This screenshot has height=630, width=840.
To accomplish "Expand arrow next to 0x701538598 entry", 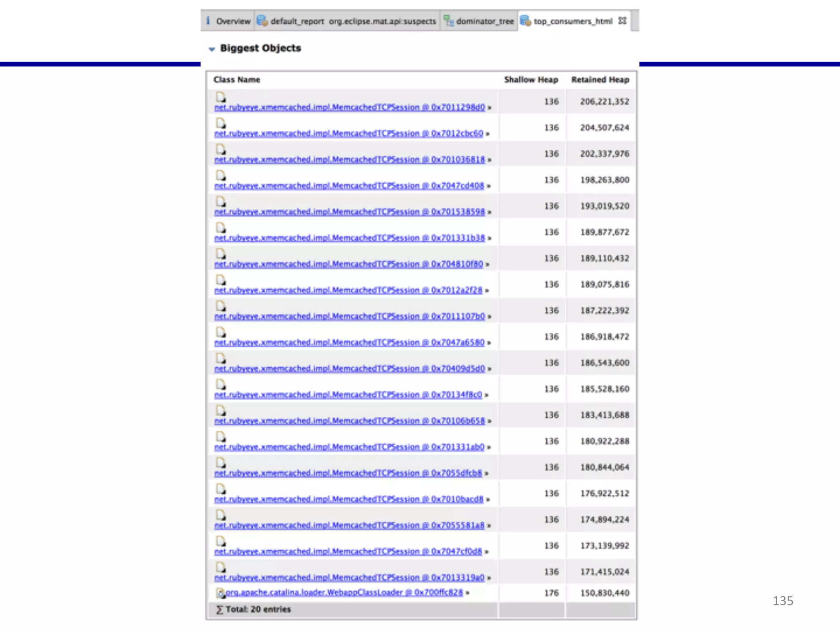I will (489, 212).
